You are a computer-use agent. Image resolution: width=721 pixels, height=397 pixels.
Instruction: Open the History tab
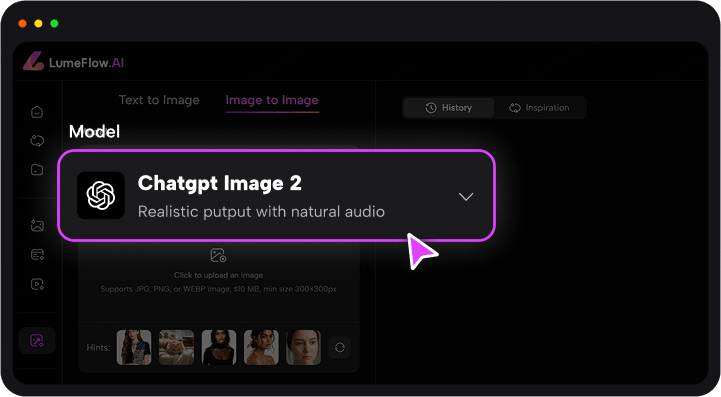[x=449, y=108]
